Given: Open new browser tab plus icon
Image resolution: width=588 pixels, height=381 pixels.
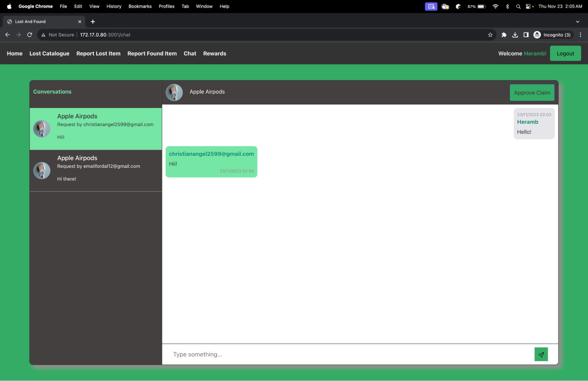Looking at the screenshot, I should coord(93,21).
